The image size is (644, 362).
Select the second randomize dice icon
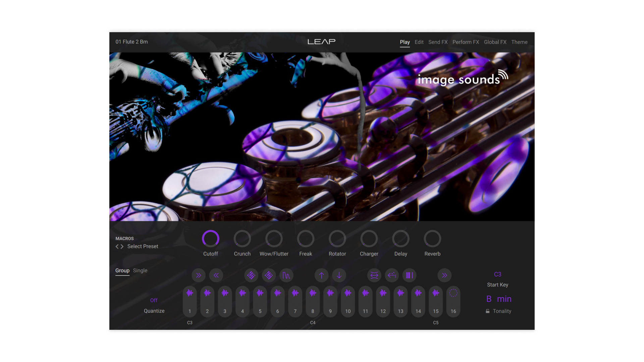[269, 275]
